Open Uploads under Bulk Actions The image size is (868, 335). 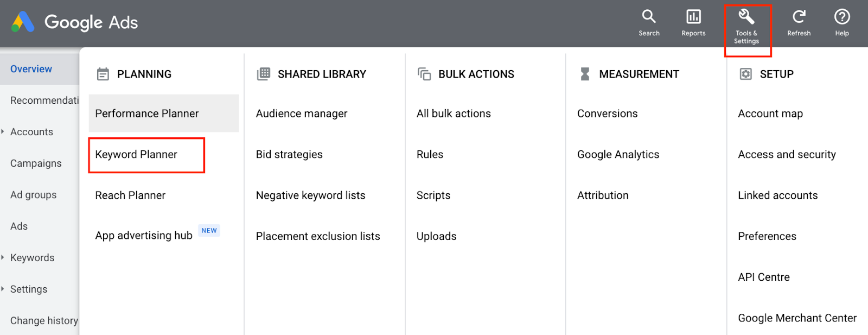(436, 236)
